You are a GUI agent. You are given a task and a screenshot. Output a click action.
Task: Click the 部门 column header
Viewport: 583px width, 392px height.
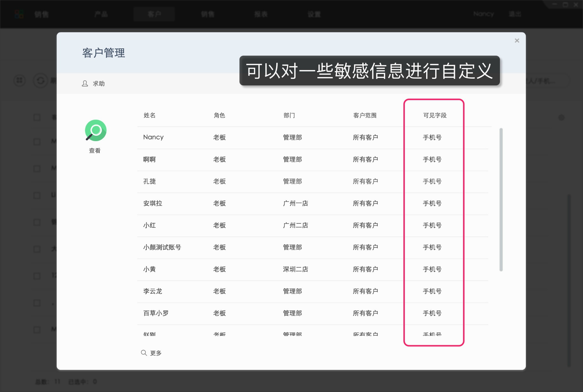point(289,115)
